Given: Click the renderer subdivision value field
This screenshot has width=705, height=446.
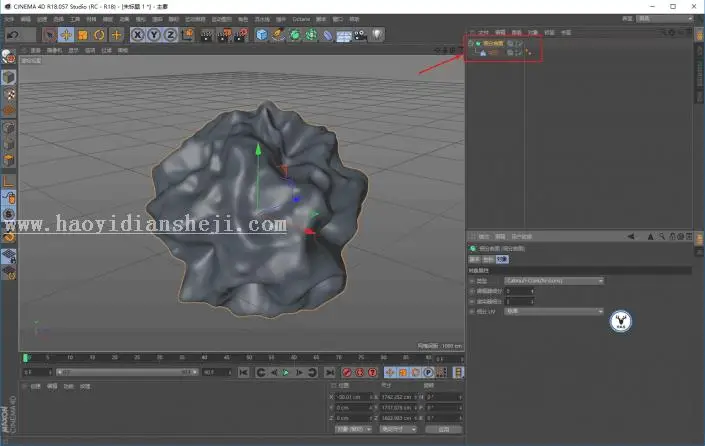Looking at the screenshot, I should (x=519, y=301).
